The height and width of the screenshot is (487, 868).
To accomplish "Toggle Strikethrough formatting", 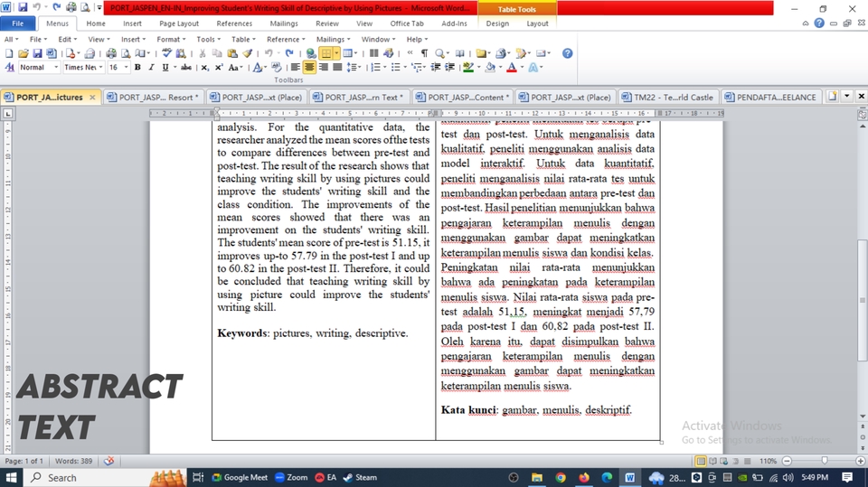I will pyautogui.click(x=186, y=68).
